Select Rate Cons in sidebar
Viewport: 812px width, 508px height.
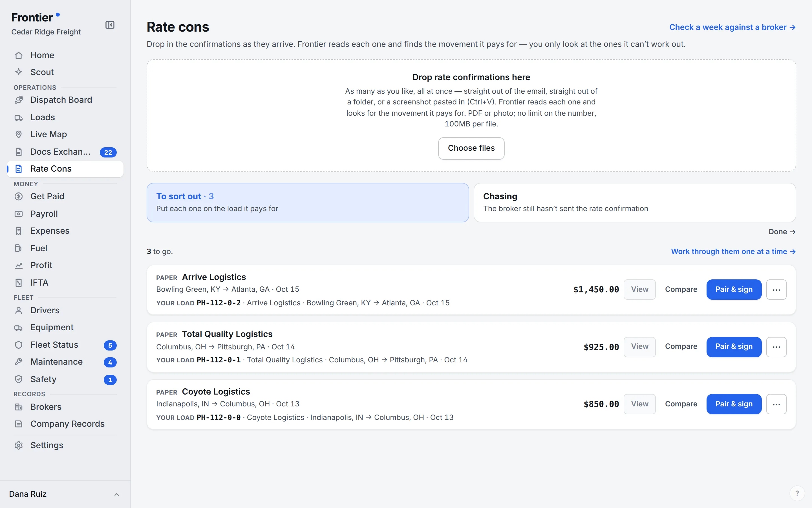coord(65,169)
